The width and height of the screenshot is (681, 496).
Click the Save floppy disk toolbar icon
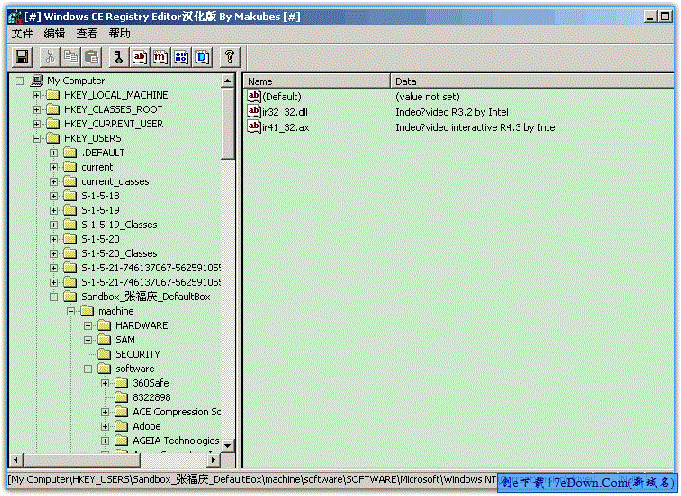point(21,57)
